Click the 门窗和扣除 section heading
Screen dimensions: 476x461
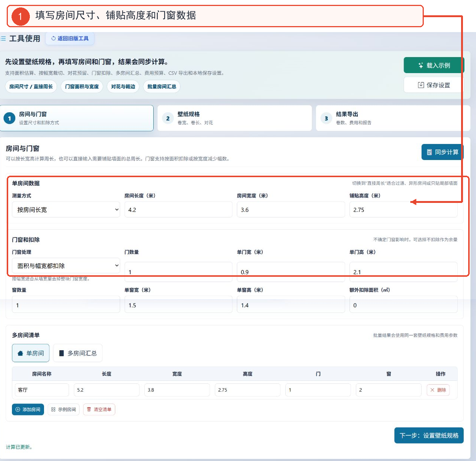point(26,239)
